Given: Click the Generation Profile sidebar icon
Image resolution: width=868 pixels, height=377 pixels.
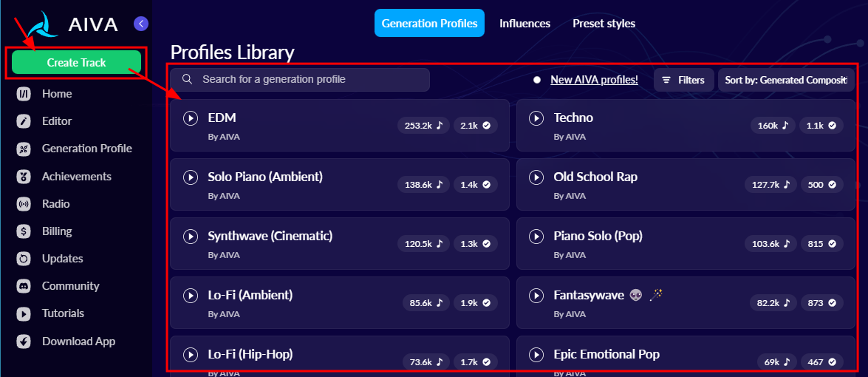Looking at the screenshot, I should pyautogui.click(x=23, y=149).
